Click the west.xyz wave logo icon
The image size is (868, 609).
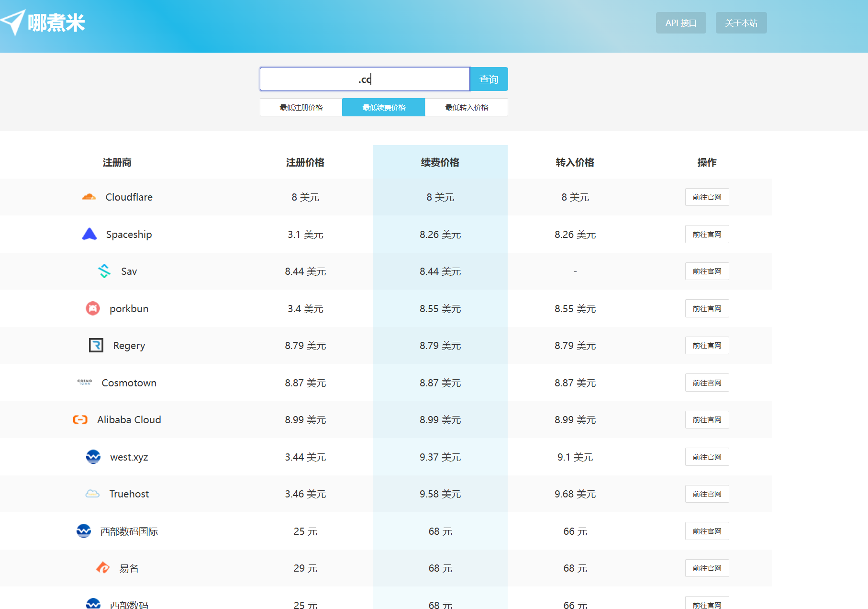(x=93, y=457)
